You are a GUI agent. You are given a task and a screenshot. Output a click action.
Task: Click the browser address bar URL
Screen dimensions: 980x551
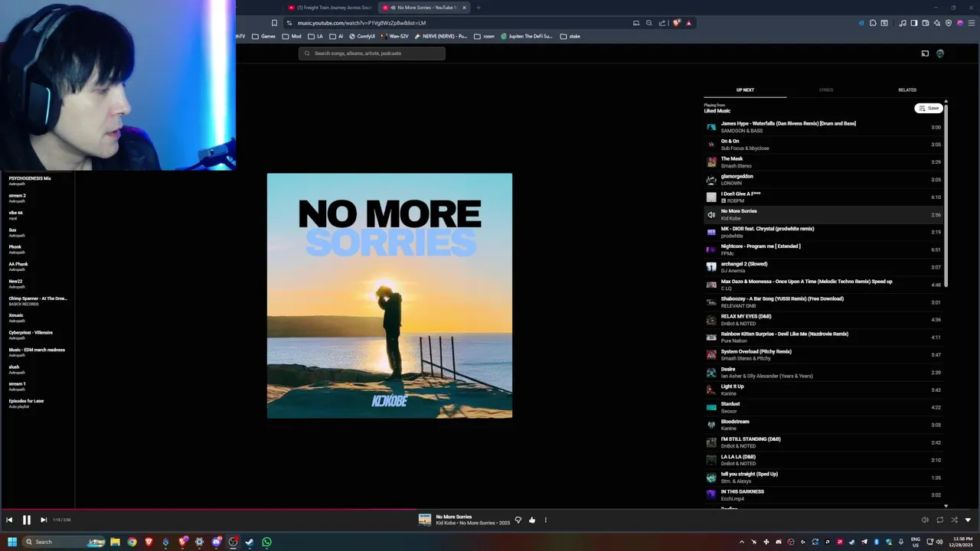click(x=361, y=23)
